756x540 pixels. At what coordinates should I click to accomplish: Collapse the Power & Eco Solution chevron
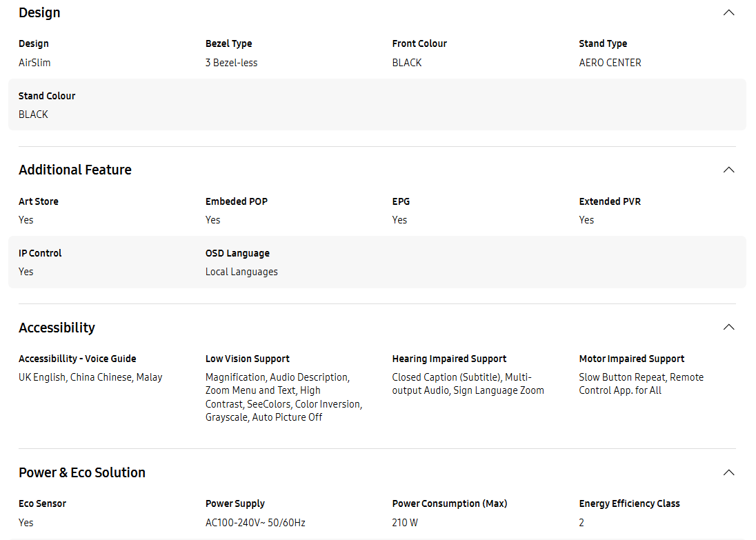728,472
